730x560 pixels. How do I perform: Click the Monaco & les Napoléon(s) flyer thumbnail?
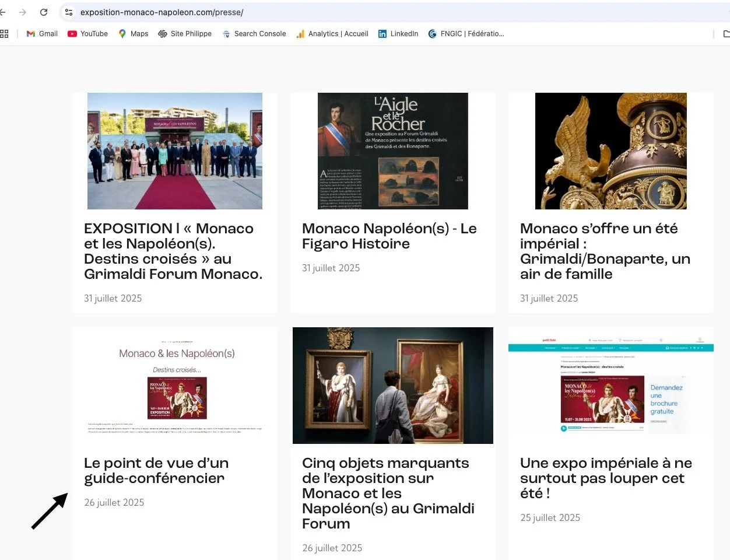pos(175,386)
